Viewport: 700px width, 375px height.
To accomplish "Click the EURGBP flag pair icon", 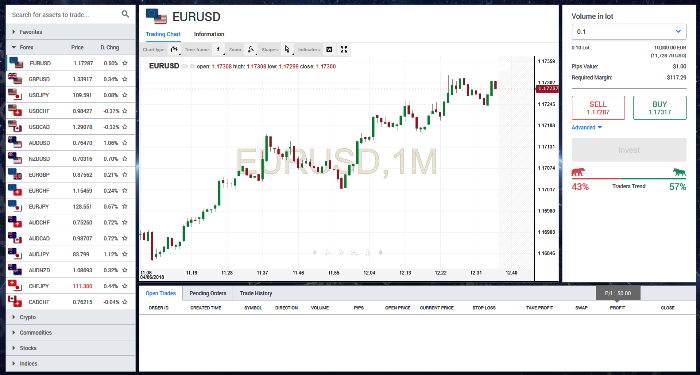I will 15,174.
